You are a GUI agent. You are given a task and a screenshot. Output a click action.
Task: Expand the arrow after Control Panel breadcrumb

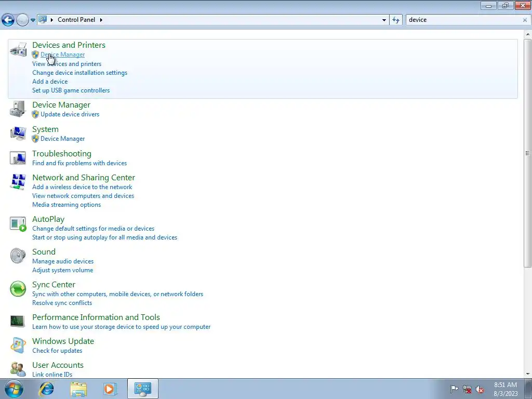click(101, 20)
